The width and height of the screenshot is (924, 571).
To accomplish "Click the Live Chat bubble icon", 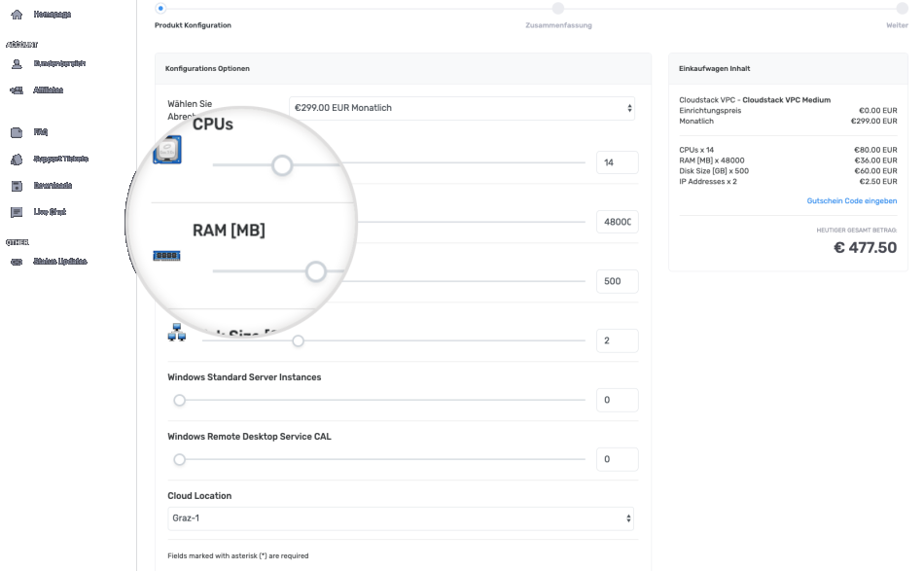I will 17,212.
